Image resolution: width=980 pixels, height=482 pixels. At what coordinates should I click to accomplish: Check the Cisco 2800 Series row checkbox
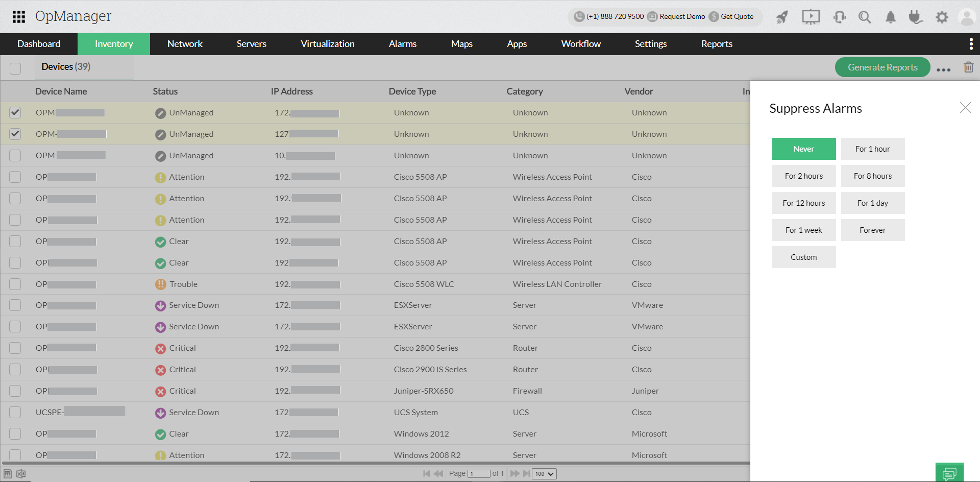[15, 348]
